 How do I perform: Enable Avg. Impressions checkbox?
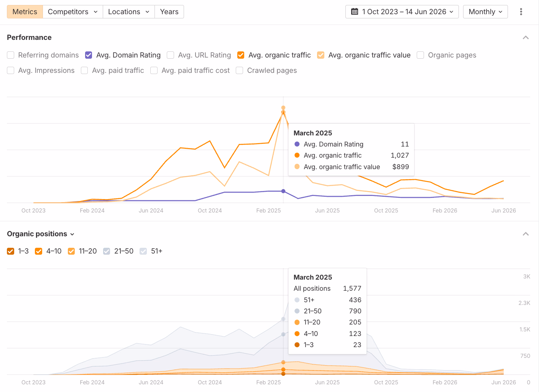click(11, 71)
